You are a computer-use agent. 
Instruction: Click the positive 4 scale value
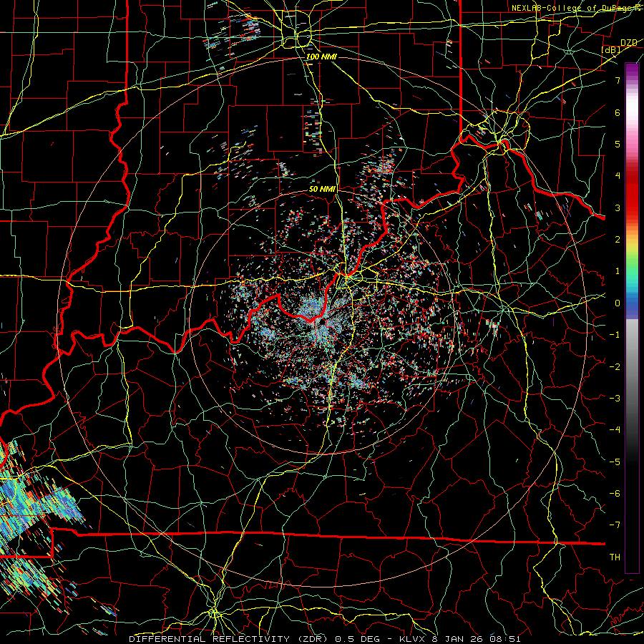[x=618, y=176]
